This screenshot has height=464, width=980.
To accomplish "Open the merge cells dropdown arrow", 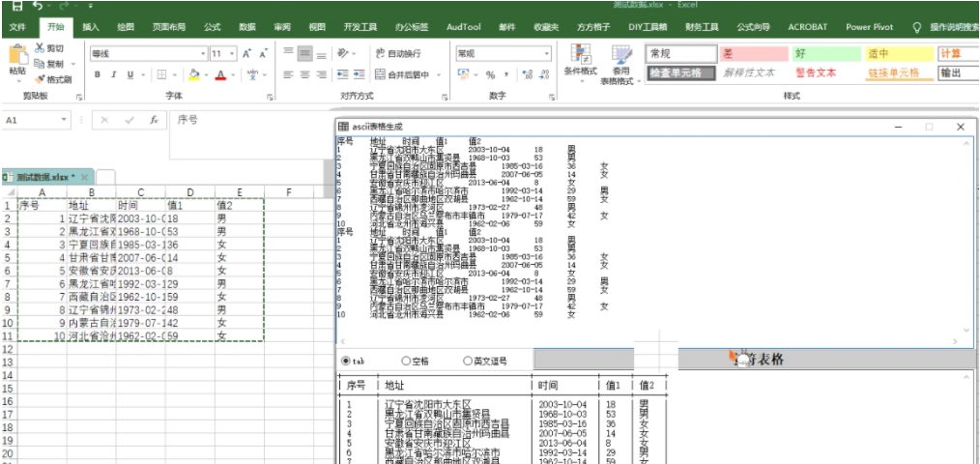I will 439,74.
